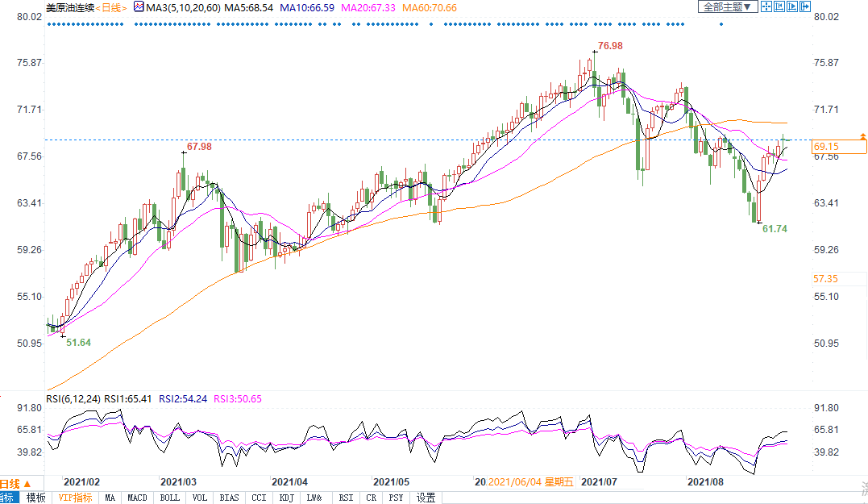Image resolution: width=868 pixels, height=504 pixels.
Task: Click the chart playback arrow icon
Action: (x=791, y=7)
